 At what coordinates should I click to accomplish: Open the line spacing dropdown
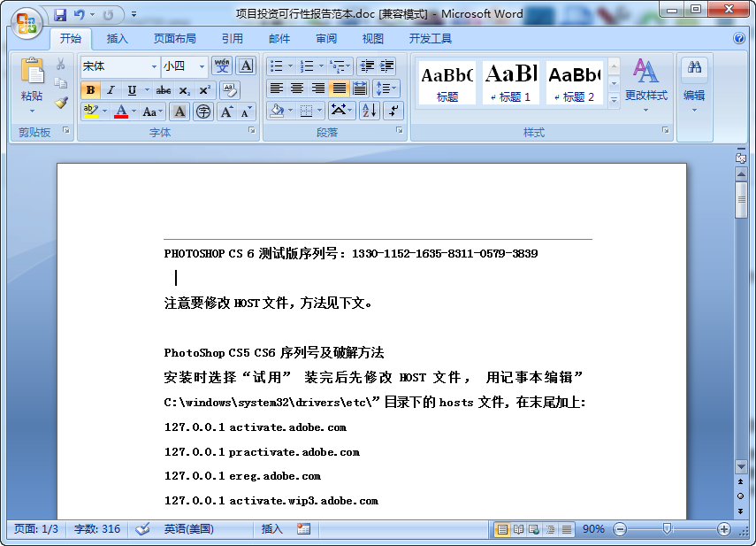click(x=386, y=88)
